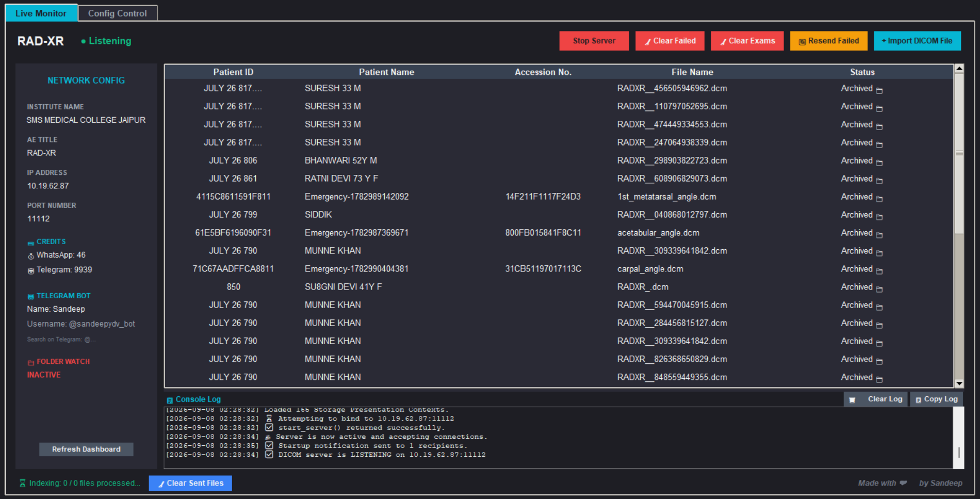980x499 pixels.
Task: Click the archive icon for RADXR__456505946962.dcm
Action: (x=879, y=91)
